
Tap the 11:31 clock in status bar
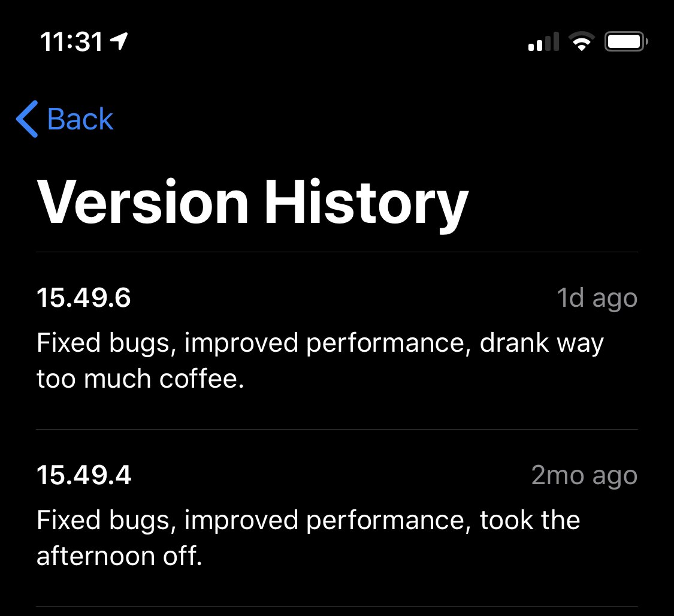pyautogui.click(x=71, y=42)
